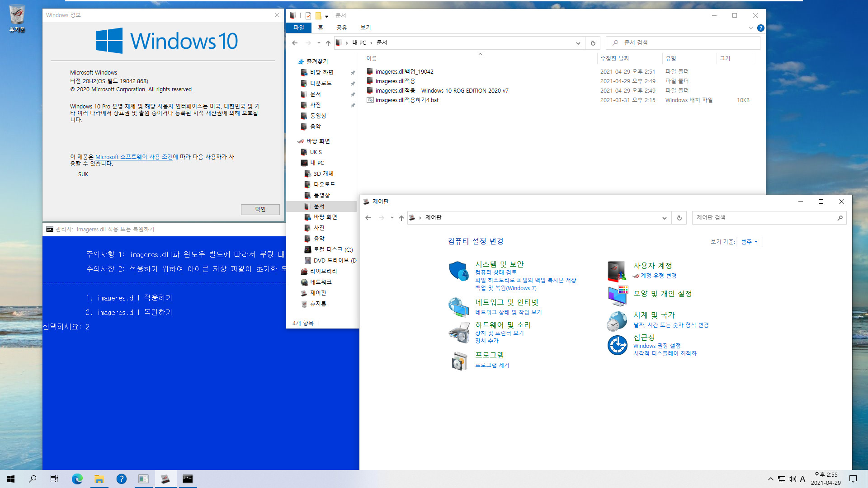868x488 pixels.
Task: Open recent locations dropdown in Explorer
Action: coord(319,43)
